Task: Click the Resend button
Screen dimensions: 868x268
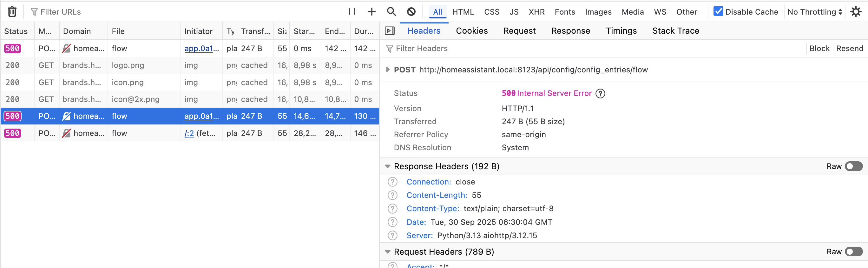Action: tap(849, 49)
